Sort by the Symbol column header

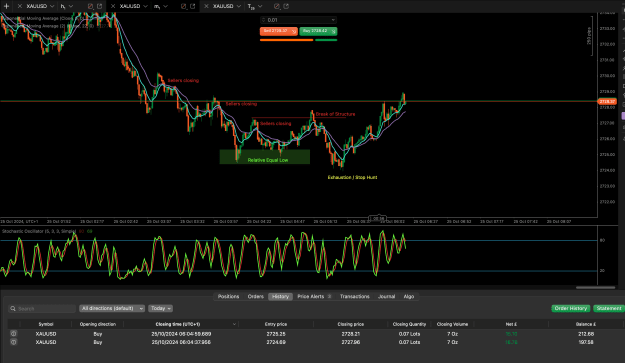46,324
